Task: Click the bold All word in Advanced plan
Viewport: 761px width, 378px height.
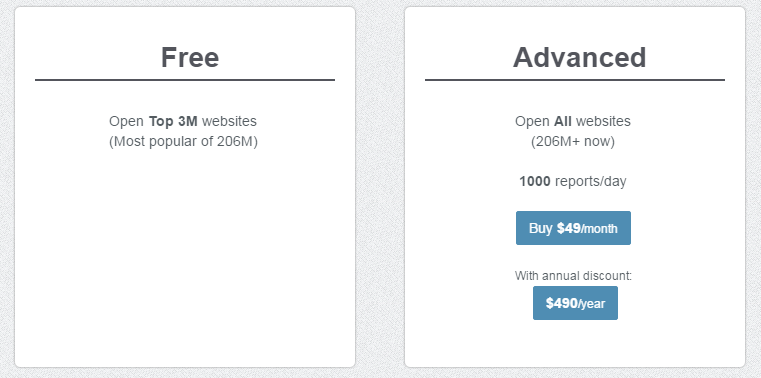Action: click(x=562, y=121)
